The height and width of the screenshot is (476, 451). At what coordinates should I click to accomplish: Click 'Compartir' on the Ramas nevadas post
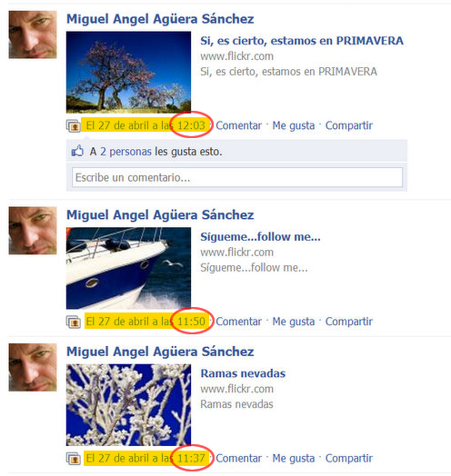(x=349, y=459)
